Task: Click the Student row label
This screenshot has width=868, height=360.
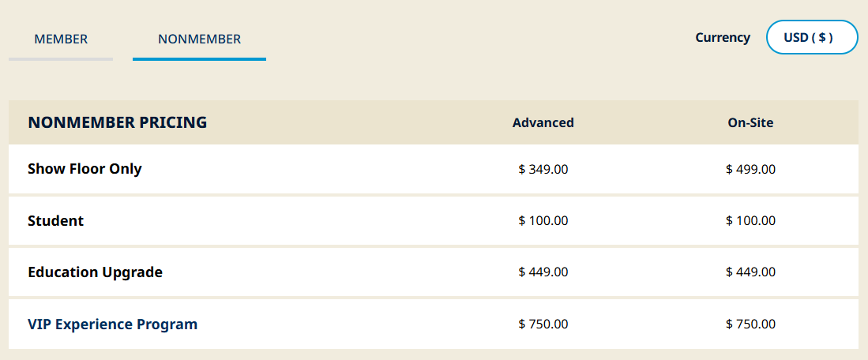Action: (55, 221)
